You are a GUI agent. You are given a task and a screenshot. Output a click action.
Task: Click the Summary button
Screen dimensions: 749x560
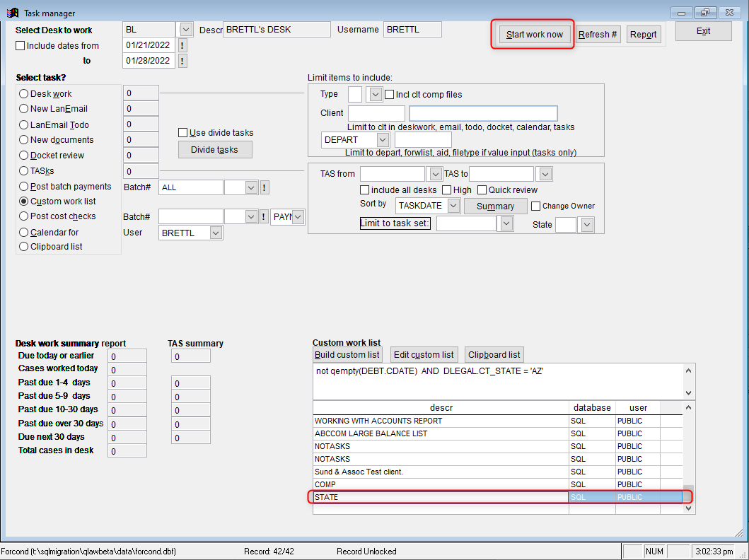tap(495, 206)
